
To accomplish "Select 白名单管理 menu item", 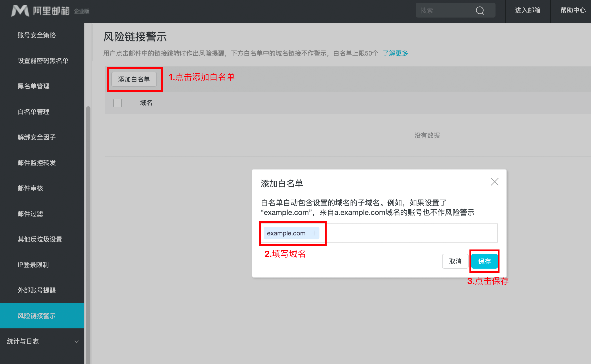I will tap(34, 112).
